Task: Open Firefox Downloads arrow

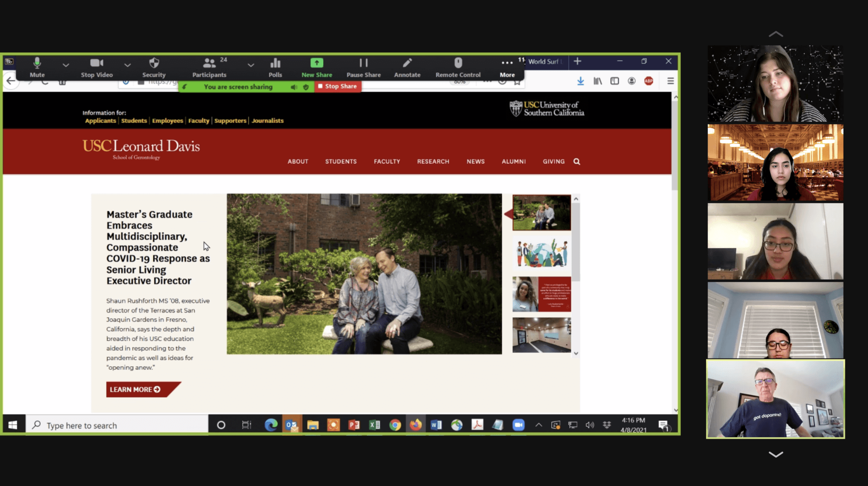Action: (x=580, y=81)
